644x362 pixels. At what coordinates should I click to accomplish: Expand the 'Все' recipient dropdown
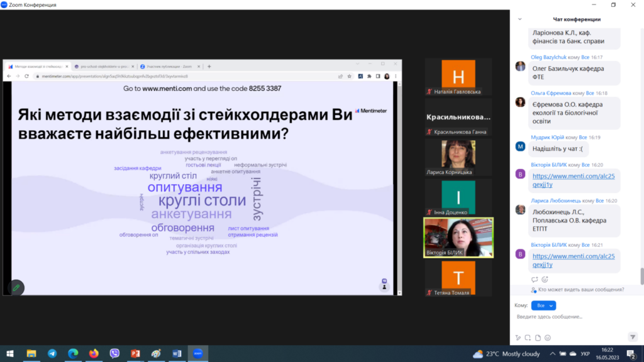click(x=543, y=305)
